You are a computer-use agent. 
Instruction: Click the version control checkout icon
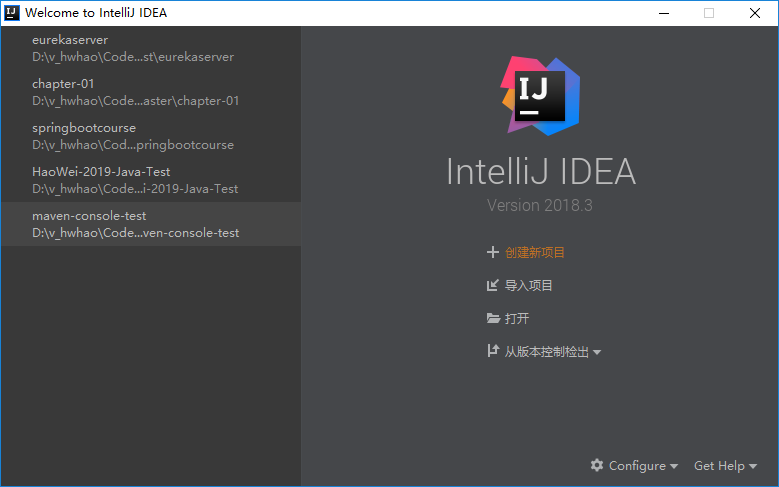[x=492, y=351]
